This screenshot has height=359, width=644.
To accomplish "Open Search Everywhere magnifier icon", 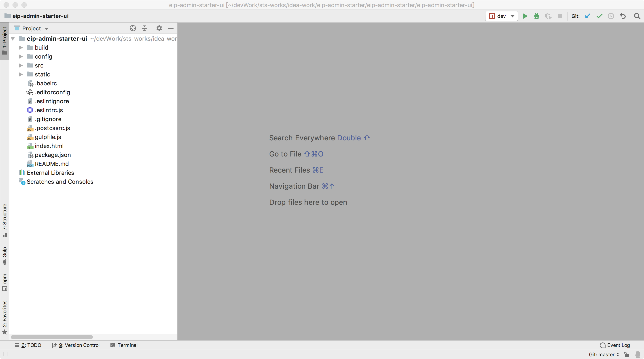I will 637,16.
